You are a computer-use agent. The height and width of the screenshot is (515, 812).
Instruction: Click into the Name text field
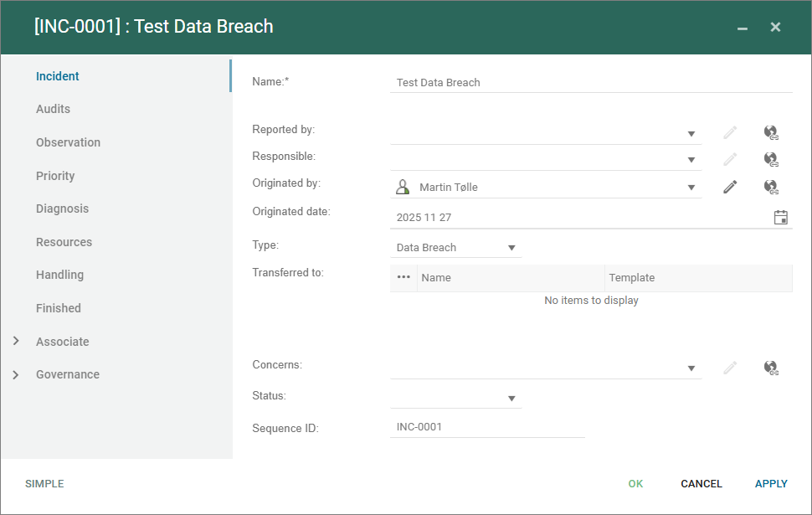click(x=590, y=83)
